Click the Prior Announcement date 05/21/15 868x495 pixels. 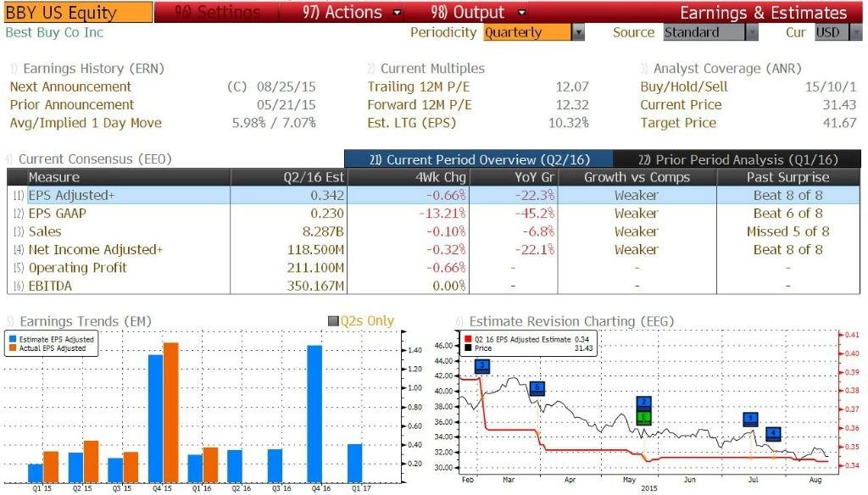pyautogui.click(x=287, y=105)
